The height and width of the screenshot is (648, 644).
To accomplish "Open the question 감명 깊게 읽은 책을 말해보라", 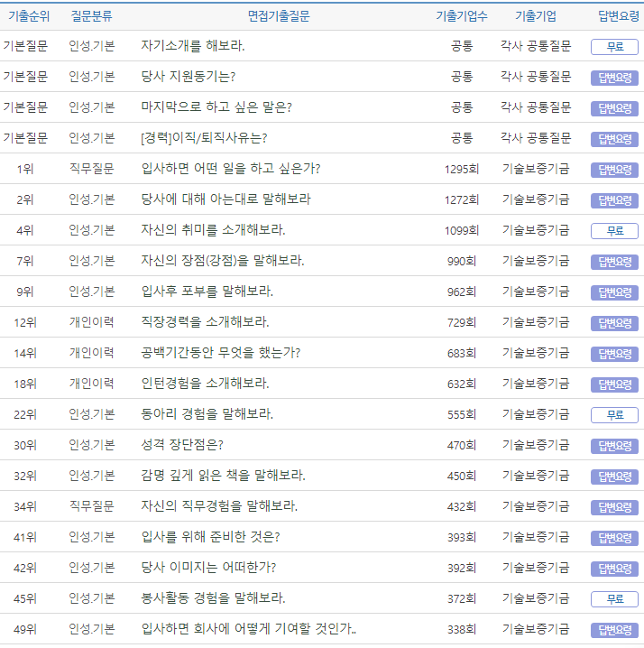I will (223, 476).
